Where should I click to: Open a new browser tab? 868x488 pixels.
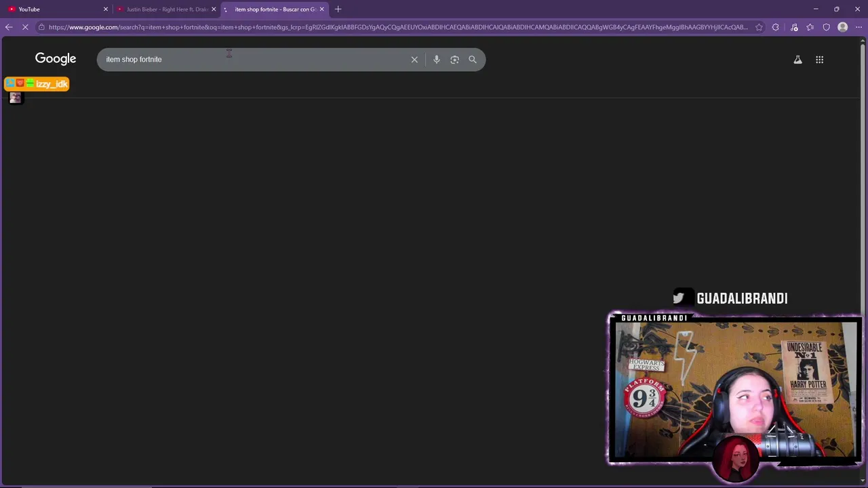pos(338,9)
